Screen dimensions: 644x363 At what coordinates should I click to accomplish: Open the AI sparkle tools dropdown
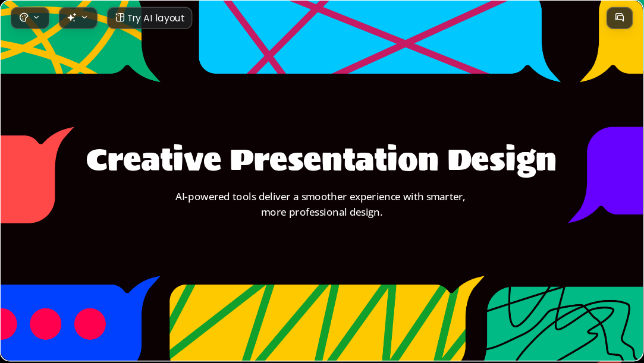pyautogui.click(x=78, y=18)
